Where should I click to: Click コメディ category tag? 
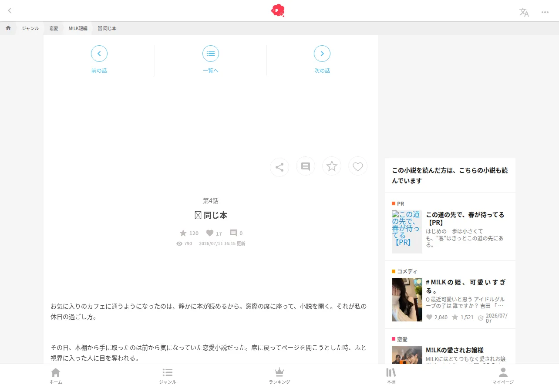pos(404,271)
